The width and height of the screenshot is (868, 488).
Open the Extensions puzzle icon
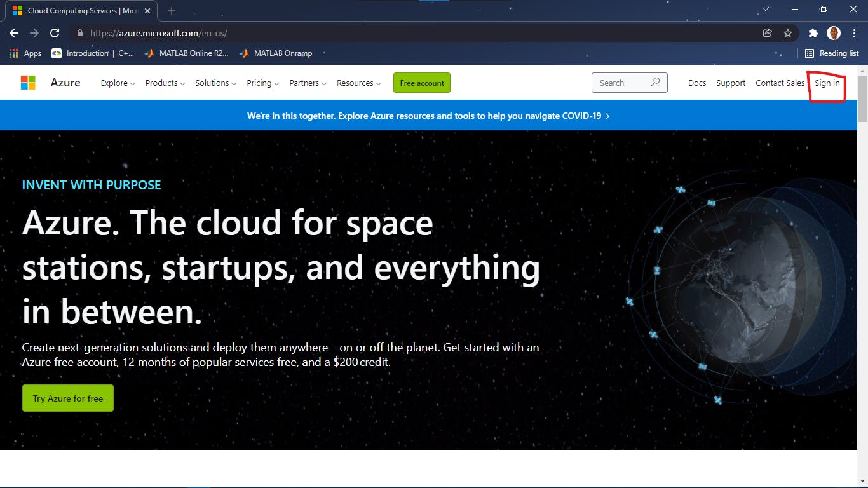pyautogui.click(x=813, y=33)
